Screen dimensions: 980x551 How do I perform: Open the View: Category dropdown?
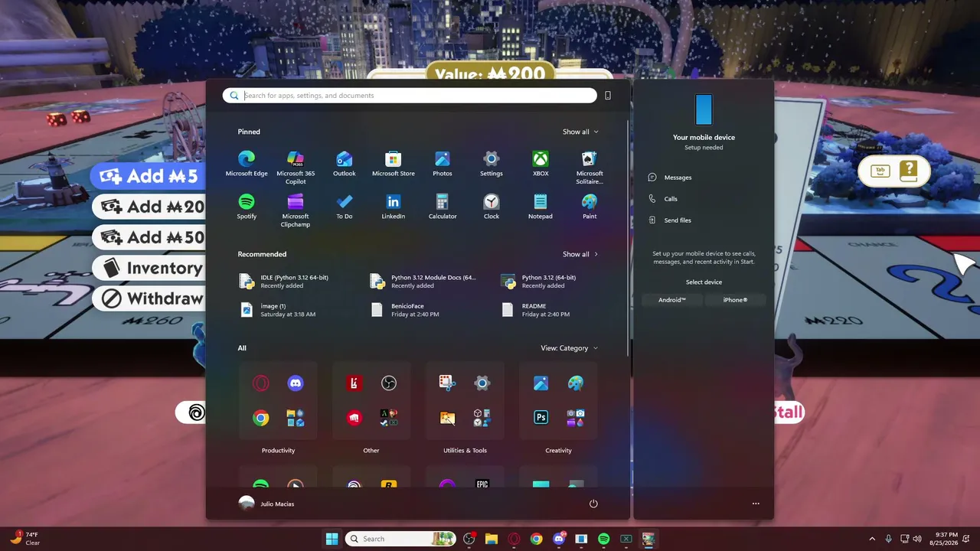point(570,348)
